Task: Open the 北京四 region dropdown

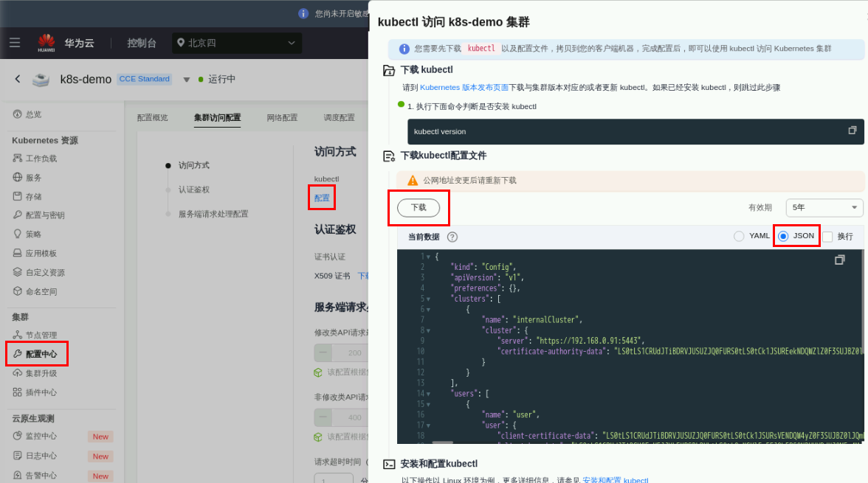Action: coord(237,43)
